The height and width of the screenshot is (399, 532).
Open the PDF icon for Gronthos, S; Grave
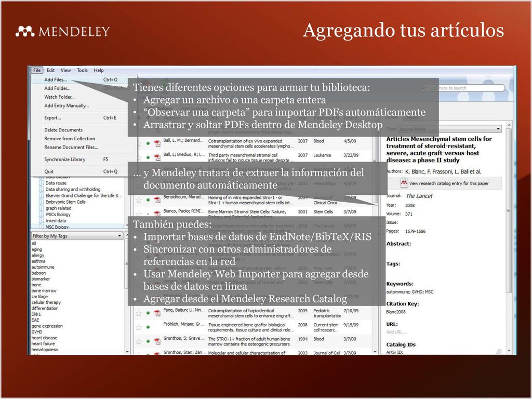click(x=157, y=341)
